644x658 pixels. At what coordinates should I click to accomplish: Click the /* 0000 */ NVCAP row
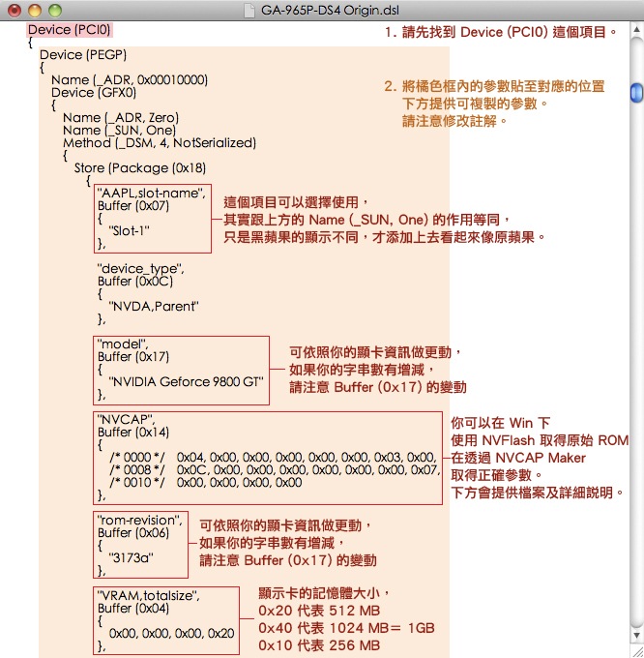coord(274,458)
